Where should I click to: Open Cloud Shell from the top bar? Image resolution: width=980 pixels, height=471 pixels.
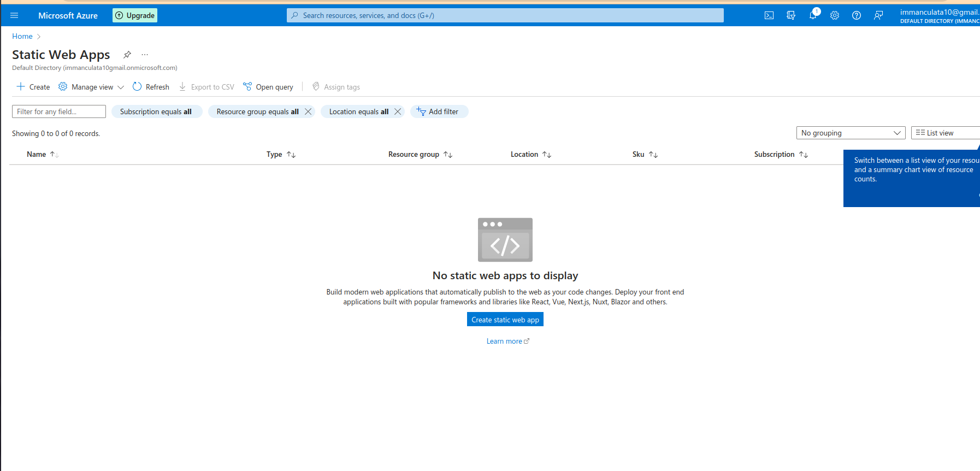pos(769,15)
